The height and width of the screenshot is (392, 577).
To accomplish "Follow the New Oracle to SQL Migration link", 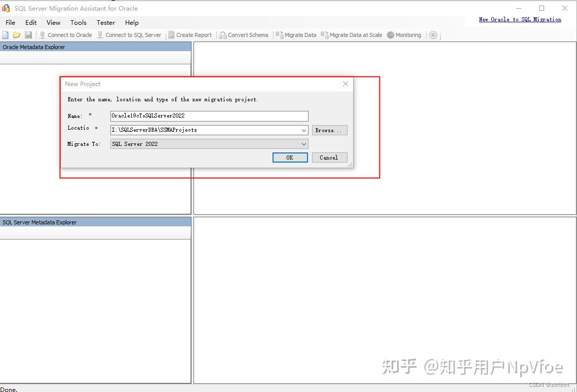I will click(520, 19).
